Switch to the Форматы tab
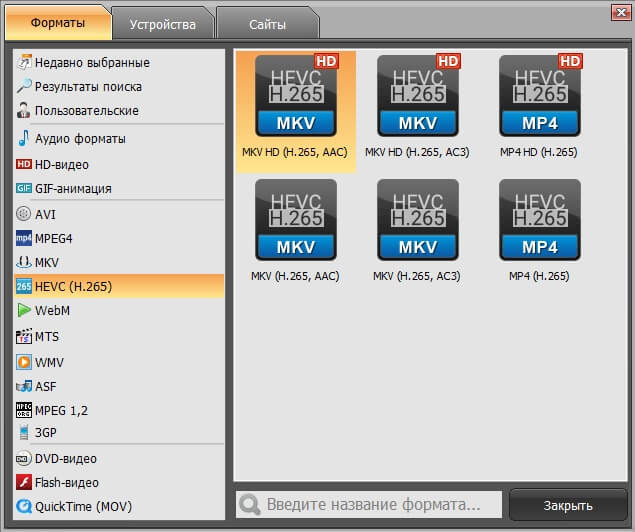The width and height of the screenshot is (635, 532). (x=58, y=23)
